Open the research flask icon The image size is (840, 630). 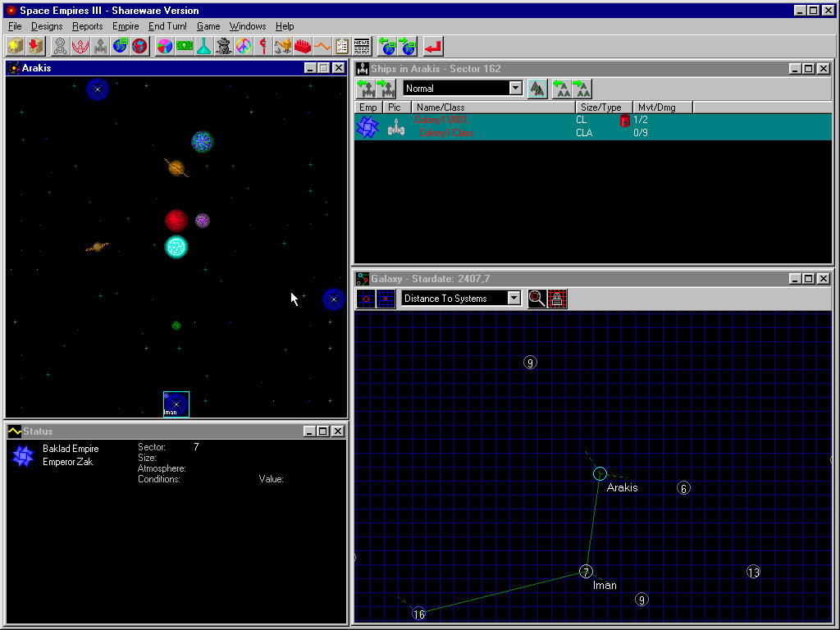pyautogui.click(x=203, y=46)
